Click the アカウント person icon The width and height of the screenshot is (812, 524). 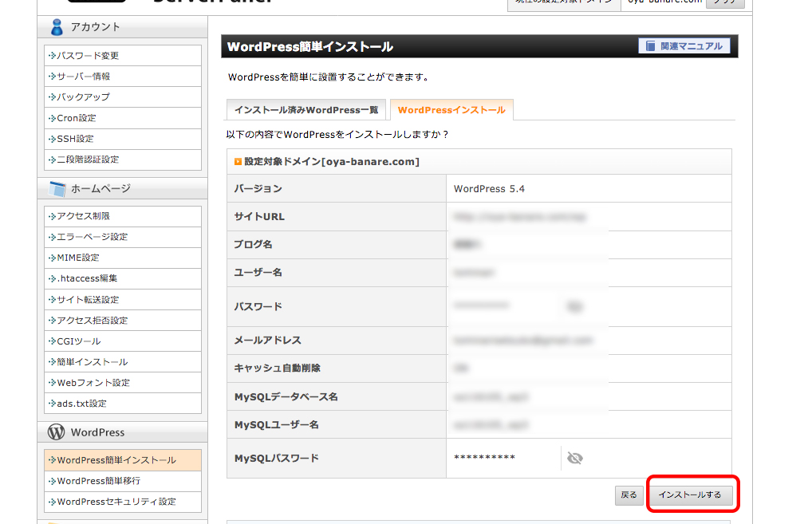(x=57, y=27)
